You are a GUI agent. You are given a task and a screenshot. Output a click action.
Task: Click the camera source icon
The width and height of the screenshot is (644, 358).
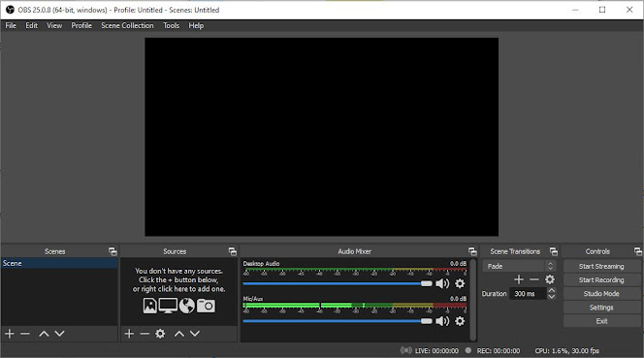(206, 306)
